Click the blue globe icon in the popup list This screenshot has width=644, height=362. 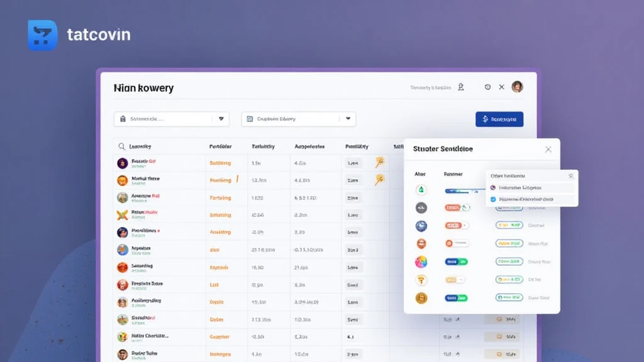pyautogui.click(x=421, y=226)
